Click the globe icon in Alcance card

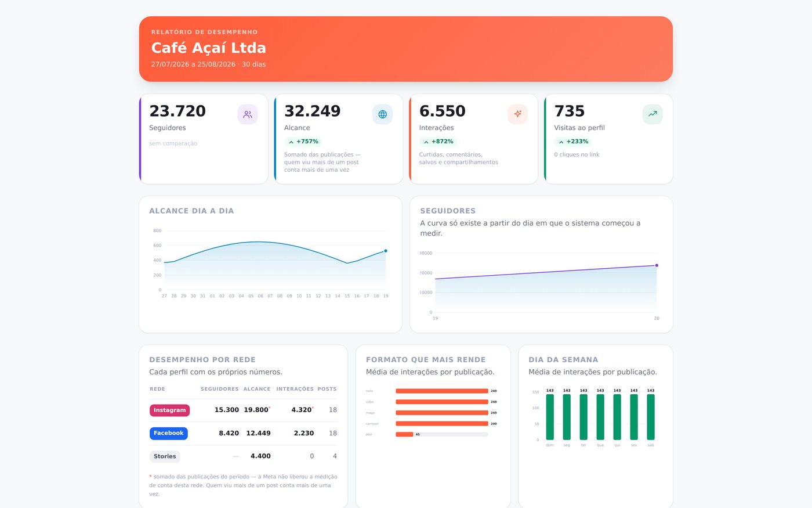[383, 114]
